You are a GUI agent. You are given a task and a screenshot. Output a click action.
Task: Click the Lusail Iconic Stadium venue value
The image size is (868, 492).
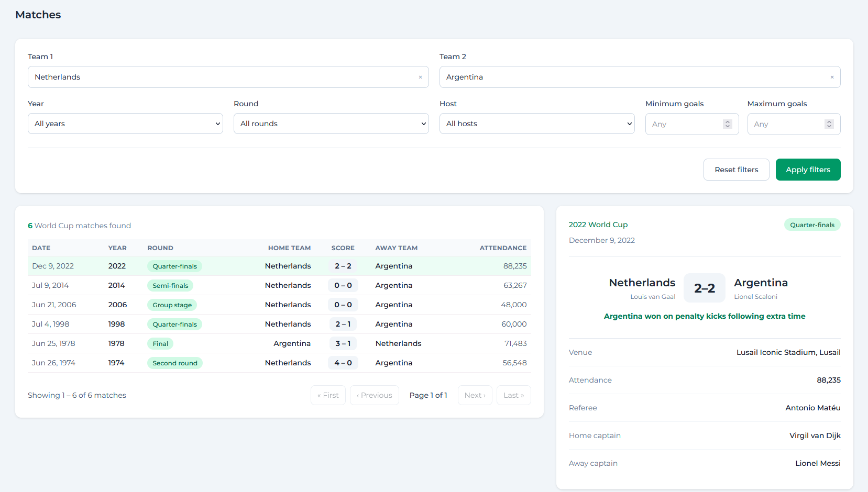click(x=788, y=352)
